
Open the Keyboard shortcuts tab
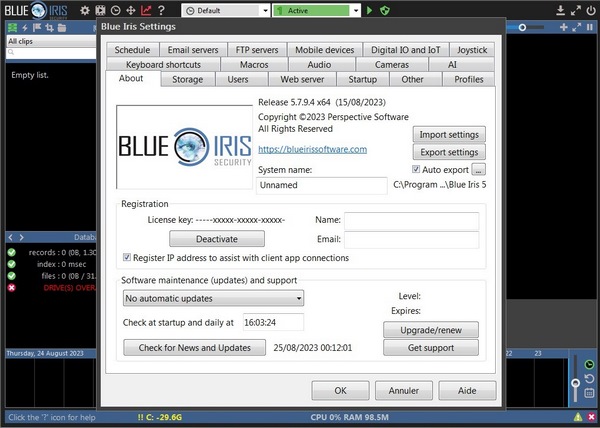pyautogui.click(x=163, y=65)
